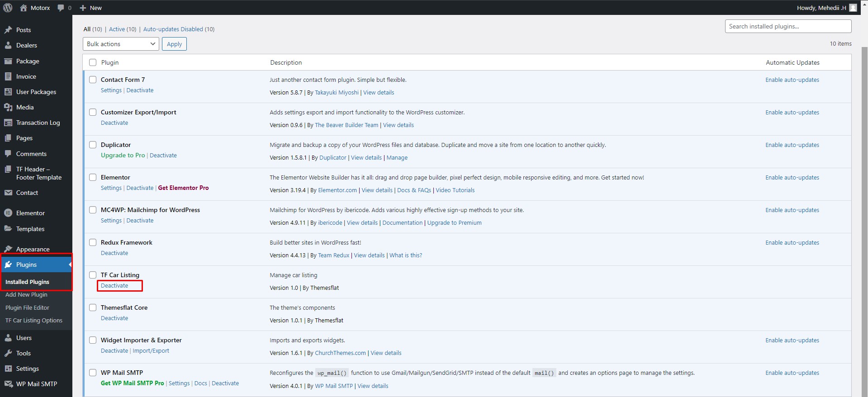Open Add New Plugin submenu

coord(26,294)
